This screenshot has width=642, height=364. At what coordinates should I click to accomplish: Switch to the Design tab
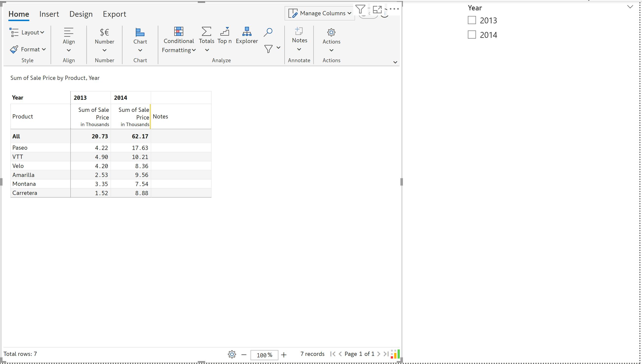coord(81,14)
